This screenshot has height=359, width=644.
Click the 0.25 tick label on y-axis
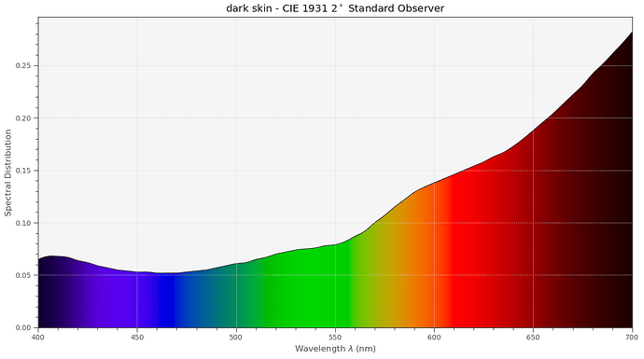pos(23,65)
